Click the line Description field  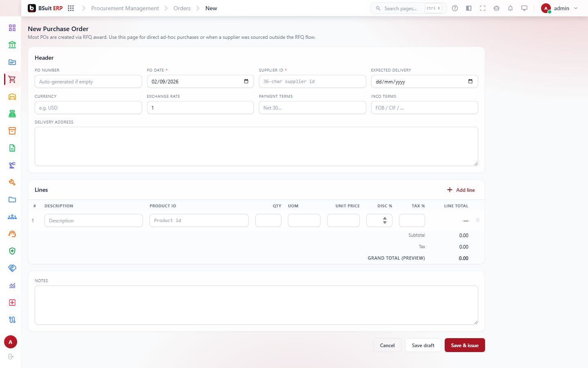pyautogui.click(x=94, y=220)
